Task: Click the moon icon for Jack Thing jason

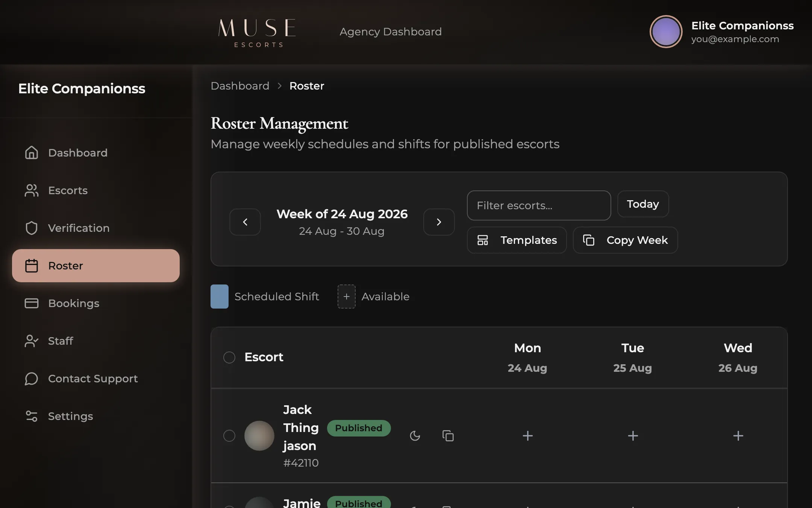Action: click(415, 436)
